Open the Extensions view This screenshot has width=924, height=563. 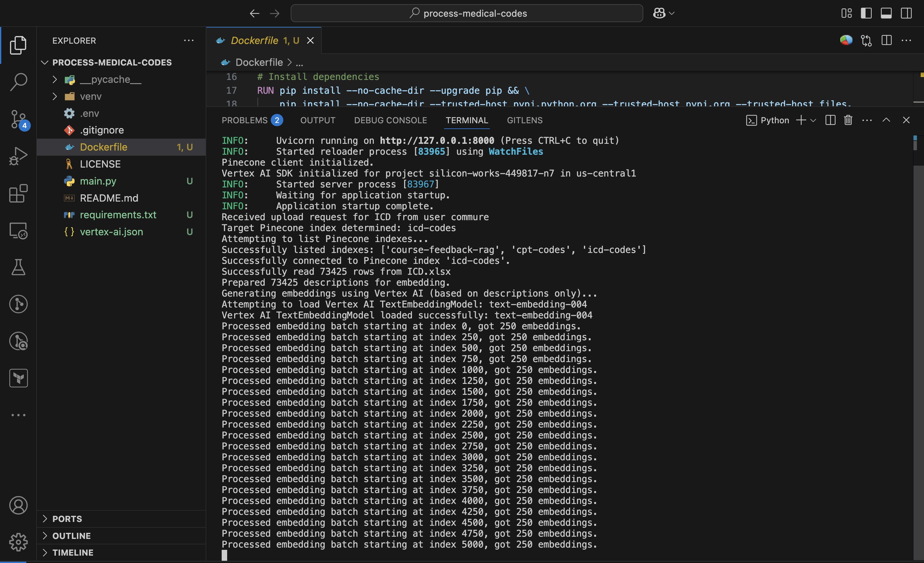18,193
